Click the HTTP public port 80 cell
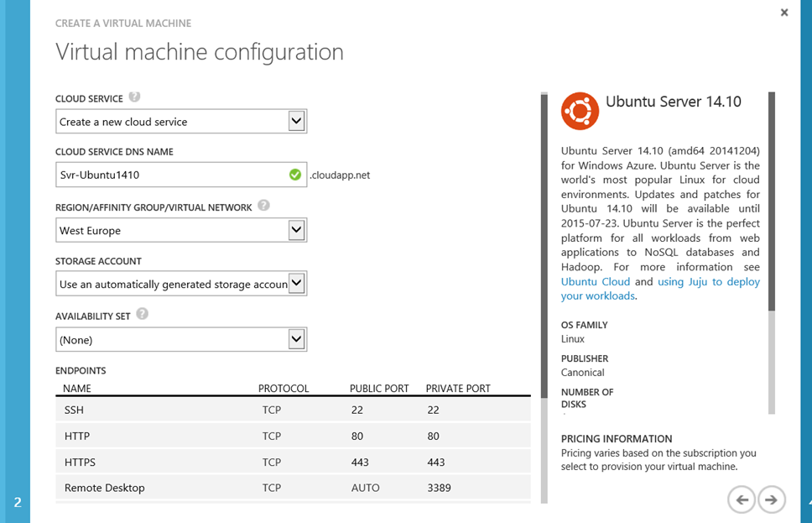 click(357, 436)
